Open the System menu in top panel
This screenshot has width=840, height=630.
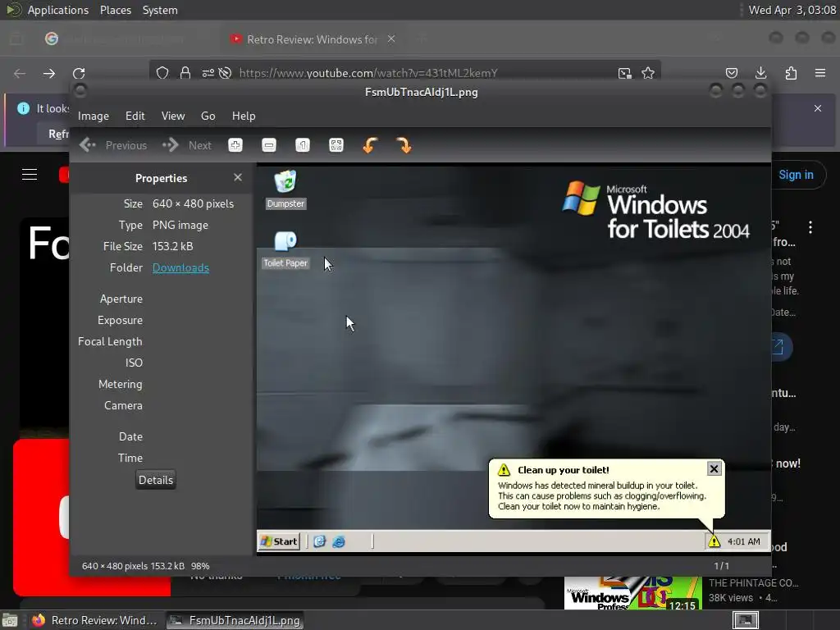click(160, 10)
